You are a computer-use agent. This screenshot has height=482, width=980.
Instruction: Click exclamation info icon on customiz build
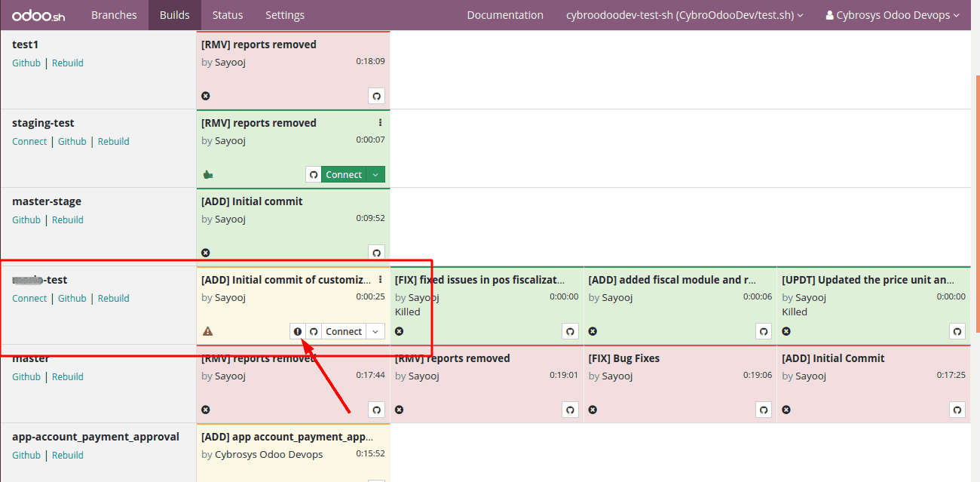tap(298, 331)
